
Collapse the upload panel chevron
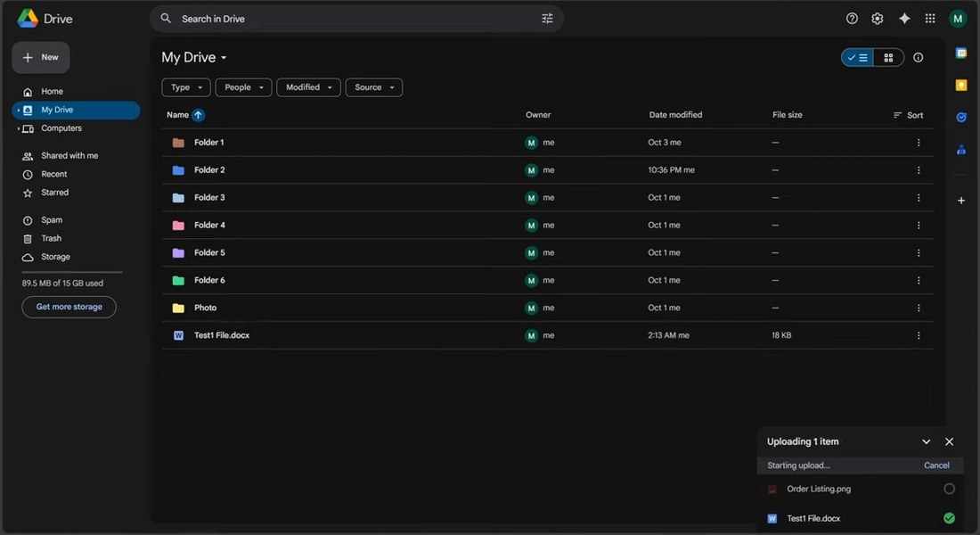927,441
